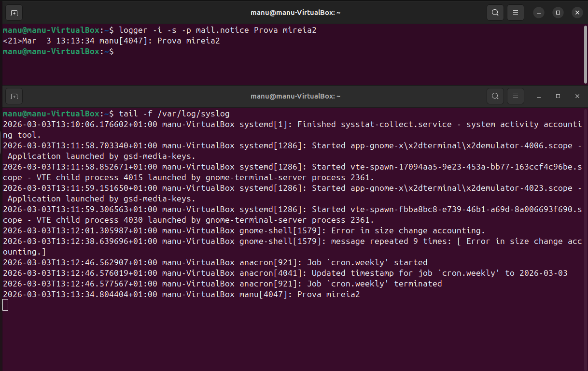Minimize the terminal running the logger command
Screen dimensions: 588x371
click(539, 13)
